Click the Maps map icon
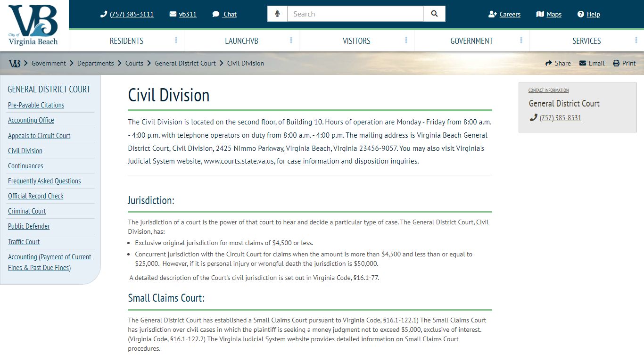Image resolution: width=644 pixels, height=362 pixels. coord(540,14)
